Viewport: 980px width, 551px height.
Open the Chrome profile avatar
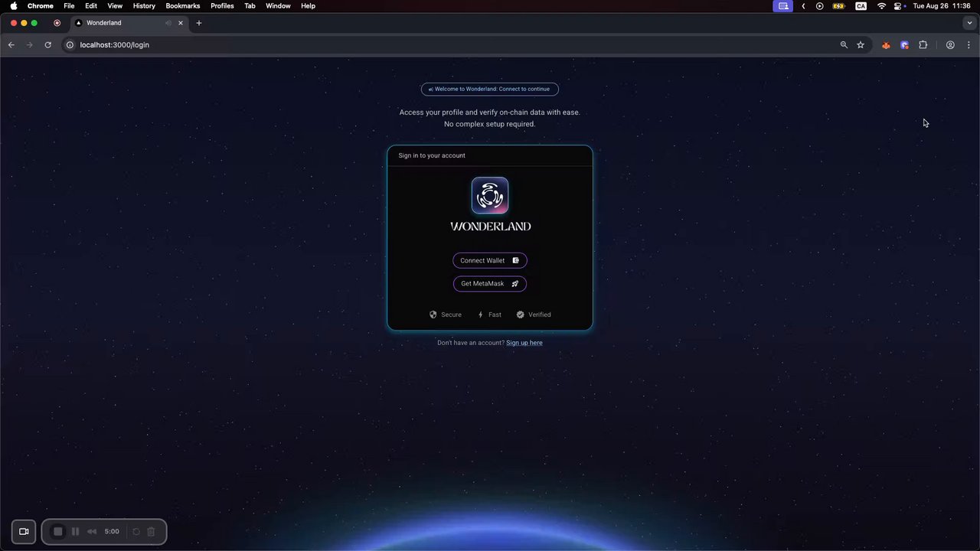tap(950, 45)
